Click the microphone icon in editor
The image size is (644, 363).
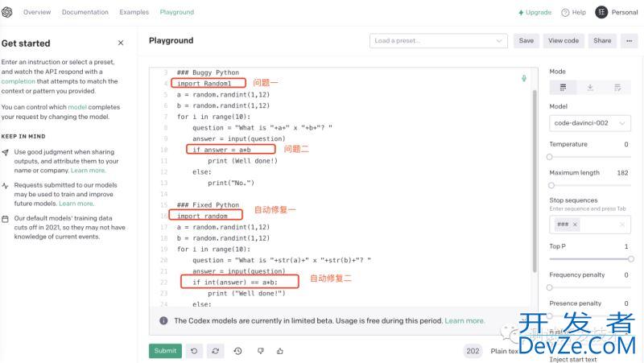pos(524,78)
